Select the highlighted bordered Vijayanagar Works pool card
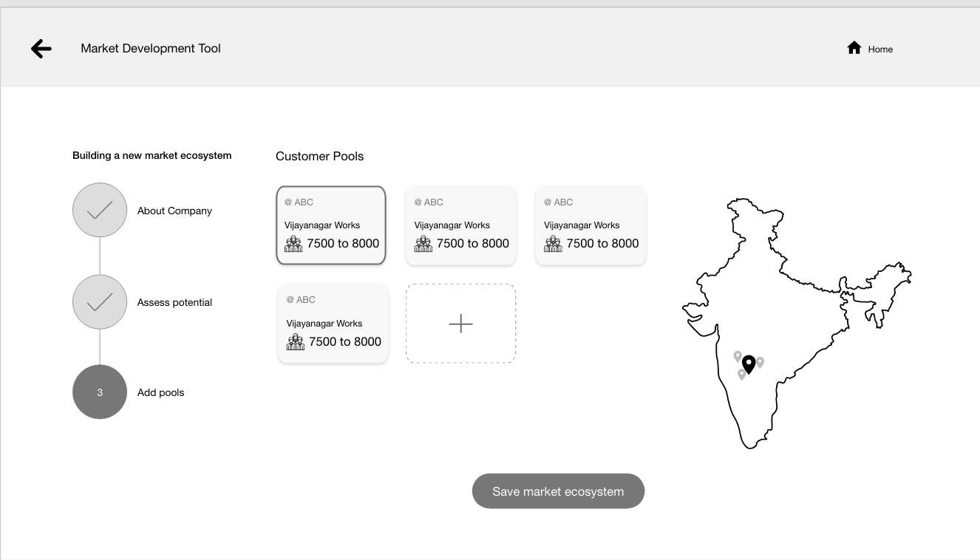 click(331, 225)
